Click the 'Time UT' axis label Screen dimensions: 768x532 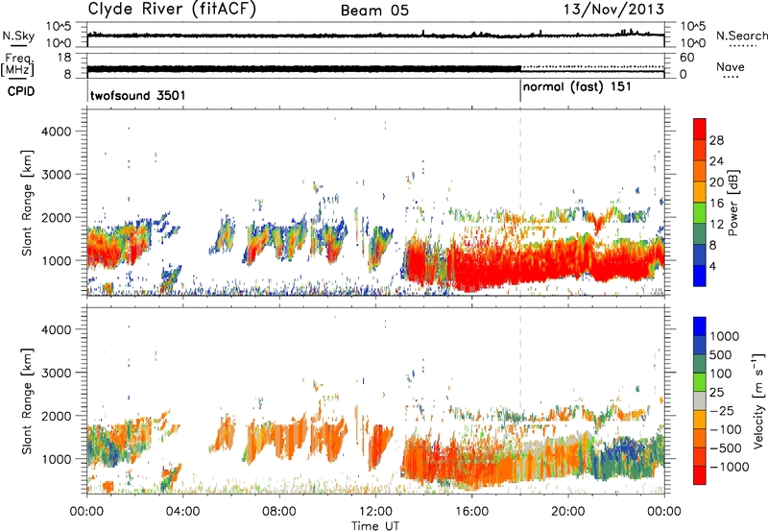click(x=375, y=526)
